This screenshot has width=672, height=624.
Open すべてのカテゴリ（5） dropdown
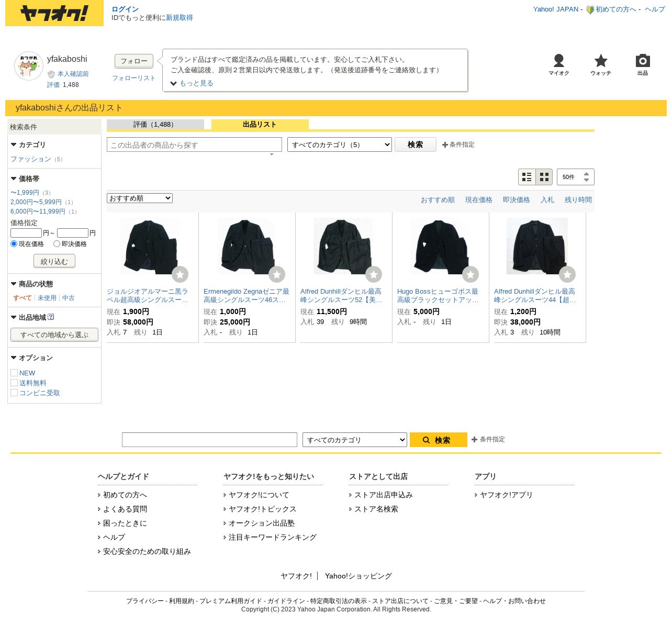point(340,144)
